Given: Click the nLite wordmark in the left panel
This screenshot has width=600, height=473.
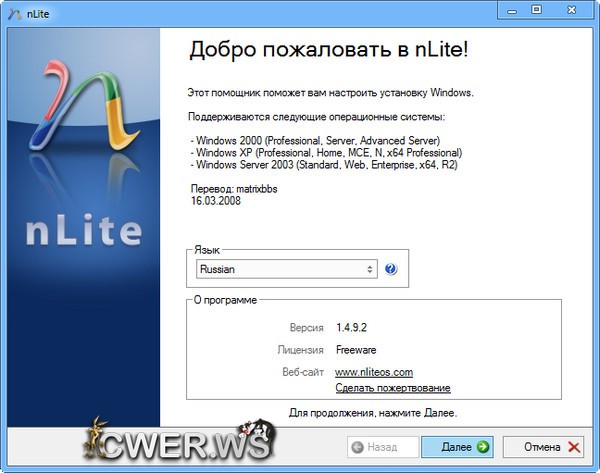Looking at the screenshot, I should [x=82, y=231].
